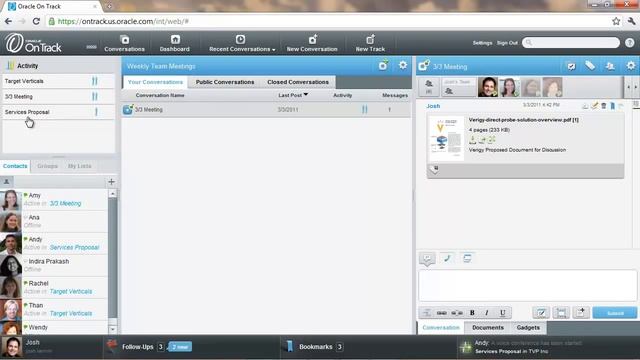
Task: Add a contact with the plus icon
Action: 111,182
